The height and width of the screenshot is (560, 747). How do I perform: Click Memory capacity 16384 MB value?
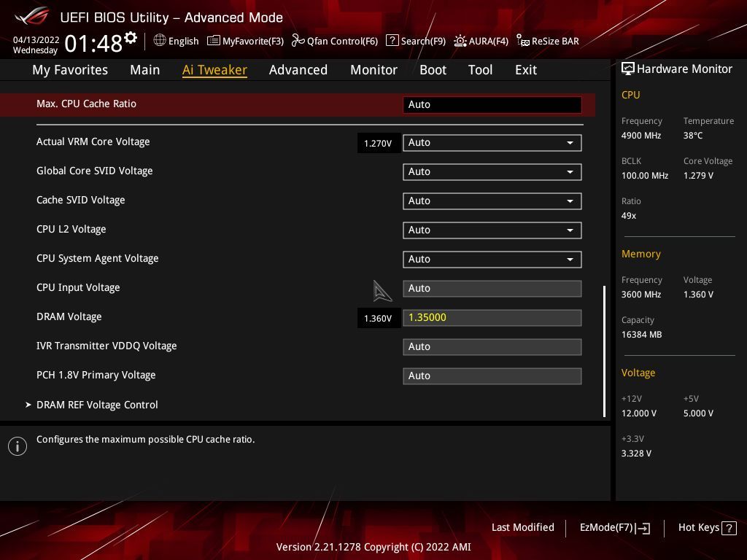642,335
